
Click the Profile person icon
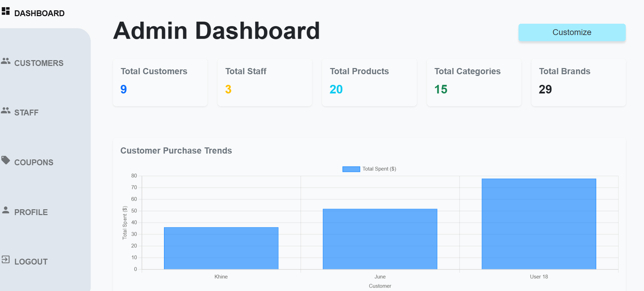coord(6,210)
